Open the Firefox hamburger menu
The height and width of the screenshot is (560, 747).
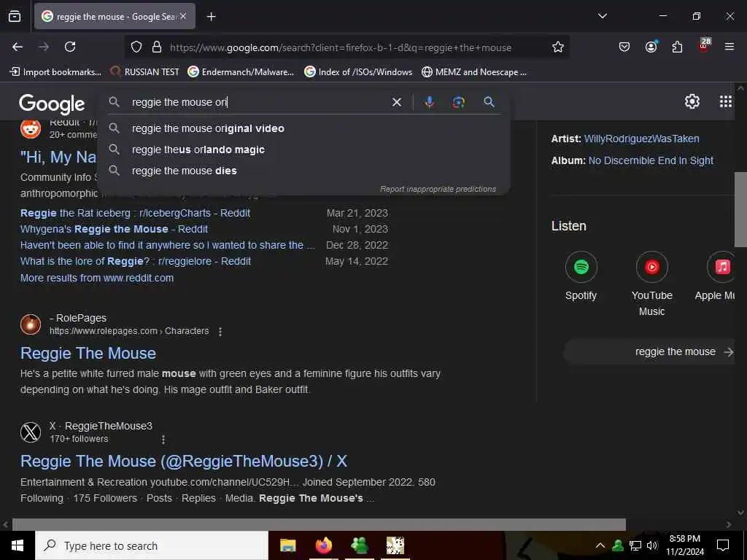tap(729, 47)
